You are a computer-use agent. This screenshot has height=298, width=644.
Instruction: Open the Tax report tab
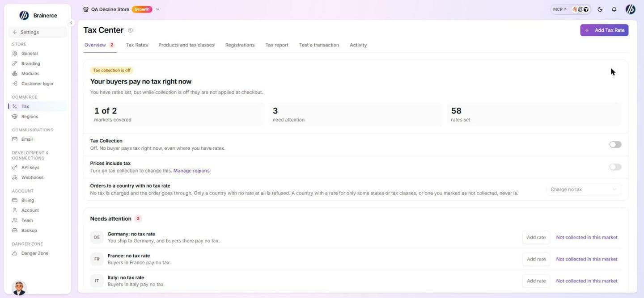277,45
